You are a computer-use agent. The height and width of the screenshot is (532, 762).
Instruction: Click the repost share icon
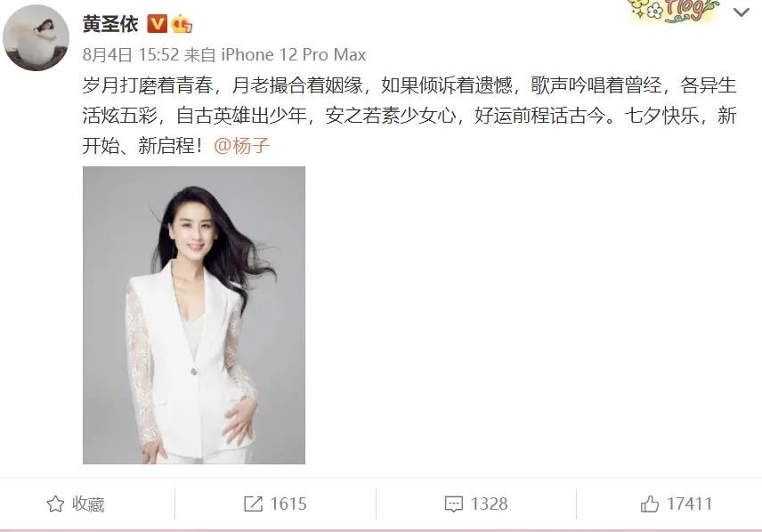(253, 504)
